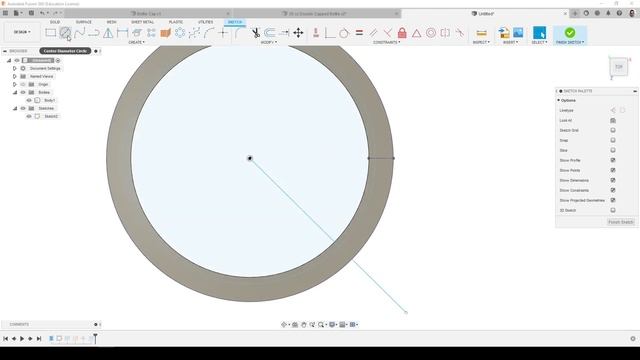Select the Center Diameter Circle tool
The width and height of the screenshot is (640, 360).
[65, 33]
